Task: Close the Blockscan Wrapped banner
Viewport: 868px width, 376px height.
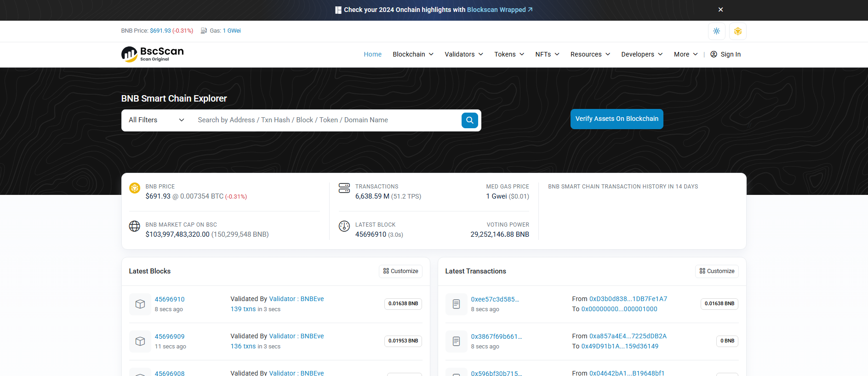Action: point(721,10)
